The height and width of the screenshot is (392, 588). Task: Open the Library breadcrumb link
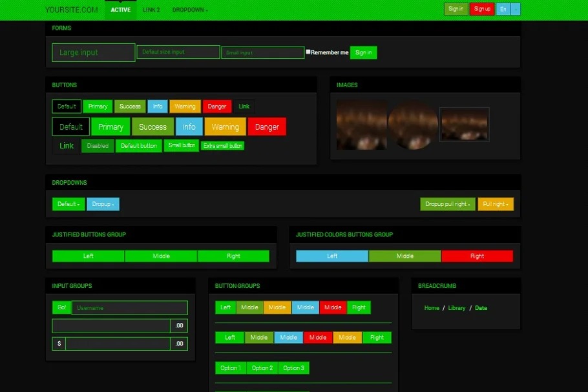457,308
